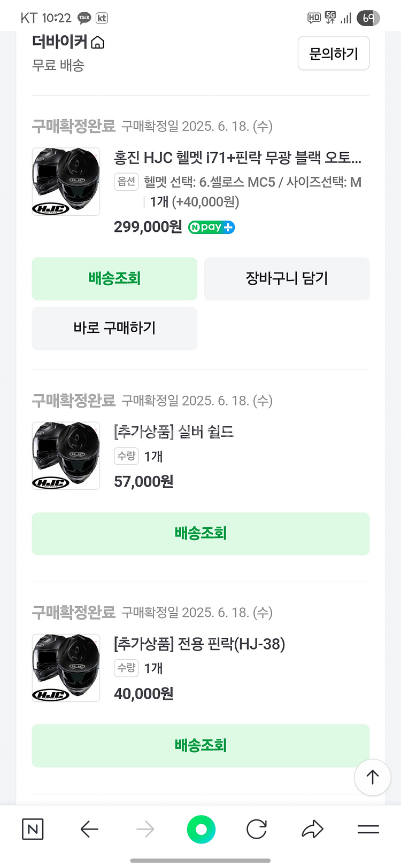Track delivery for 전용 핀락(HJ-38)

[200, 745]
